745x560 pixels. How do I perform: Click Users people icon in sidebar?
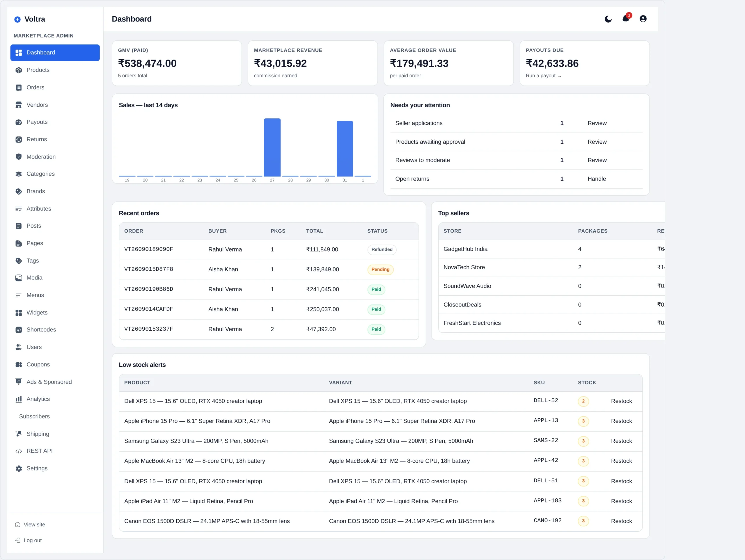point(19,347)
